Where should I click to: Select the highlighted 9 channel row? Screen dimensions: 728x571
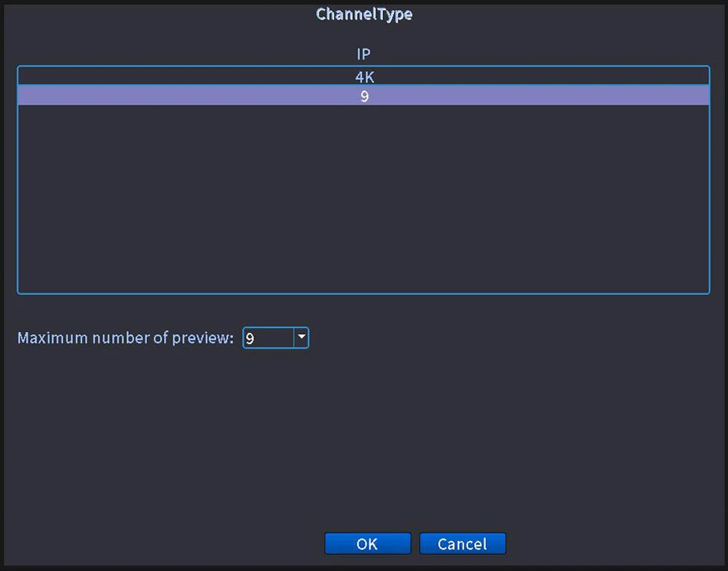[363, 95]
